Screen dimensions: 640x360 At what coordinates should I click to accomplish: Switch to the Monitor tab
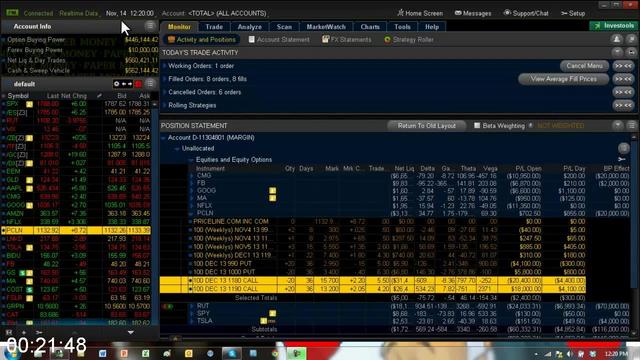179,27
